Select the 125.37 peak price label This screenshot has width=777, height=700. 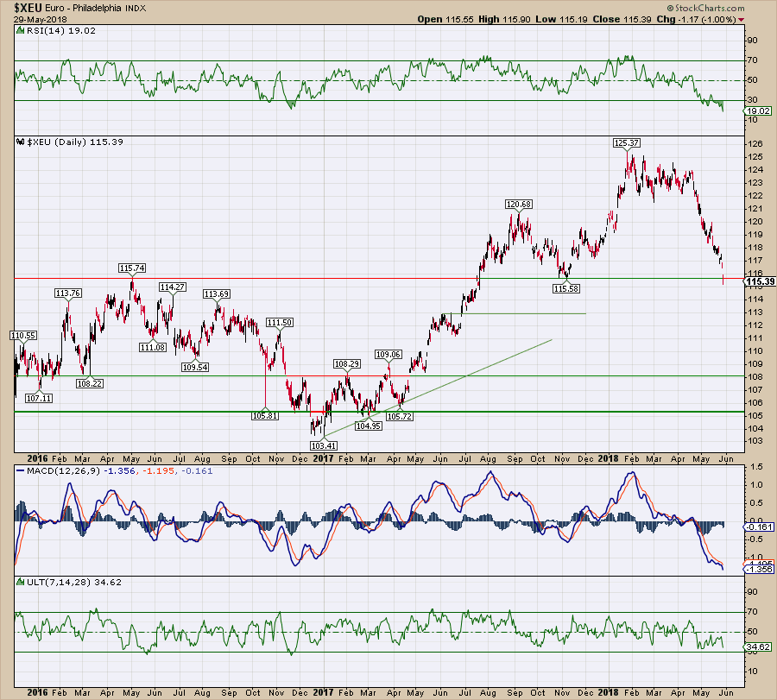pyautogui.click(x=626, y=142)
